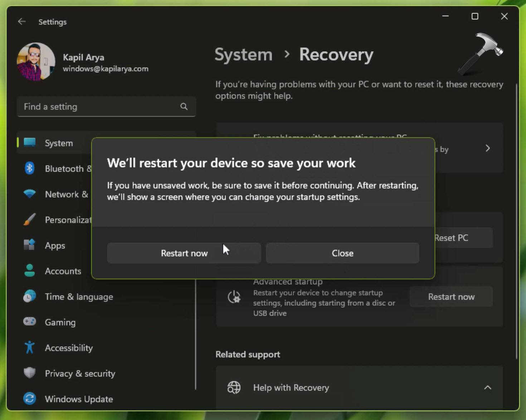
Task: Click the System breadcrumb link
Action: coord(243,55)
